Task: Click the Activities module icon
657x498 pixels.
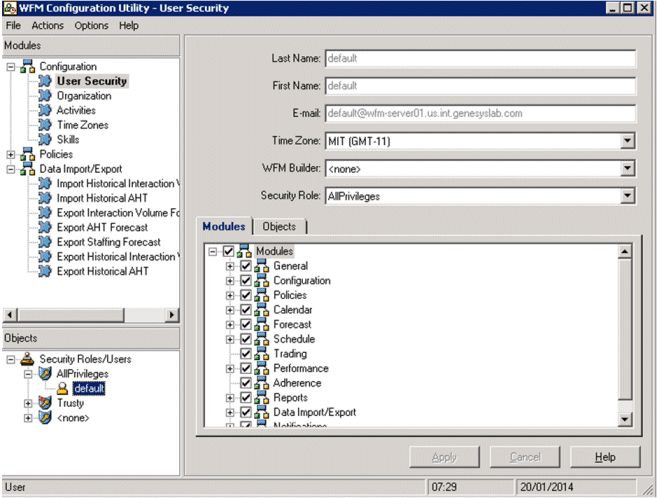Action: [45, 111]
